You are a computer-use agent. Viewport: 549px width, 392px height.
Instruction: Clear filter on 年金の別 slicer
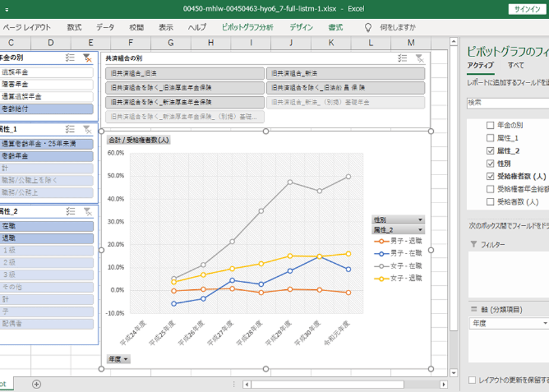87,58
